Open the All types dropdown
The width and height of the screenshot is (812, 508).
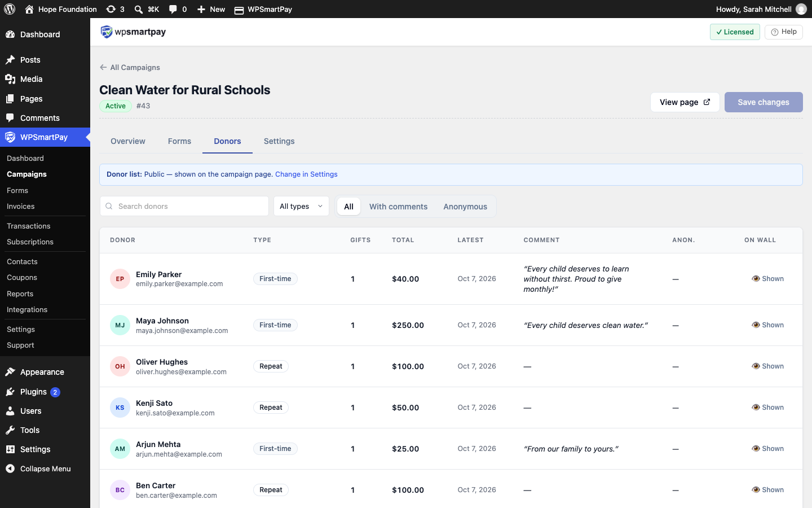[301, 206]
